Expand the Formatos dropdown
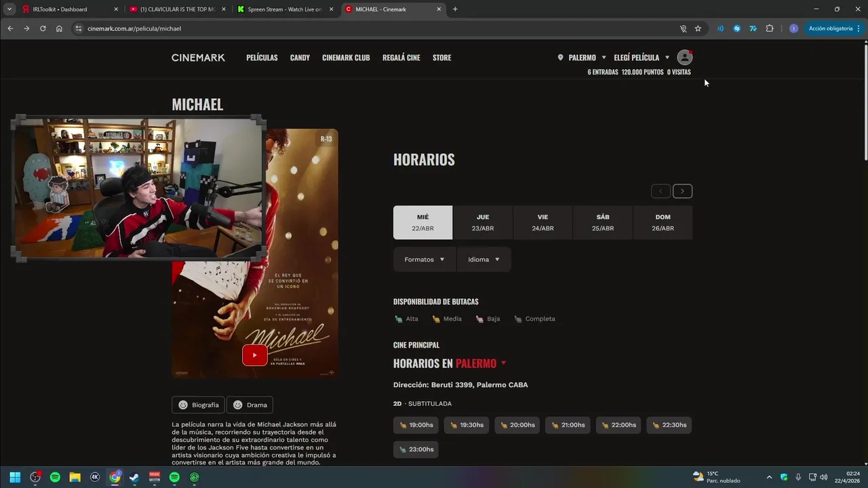Viewport: 868px width, 488px height. (425, 260)
